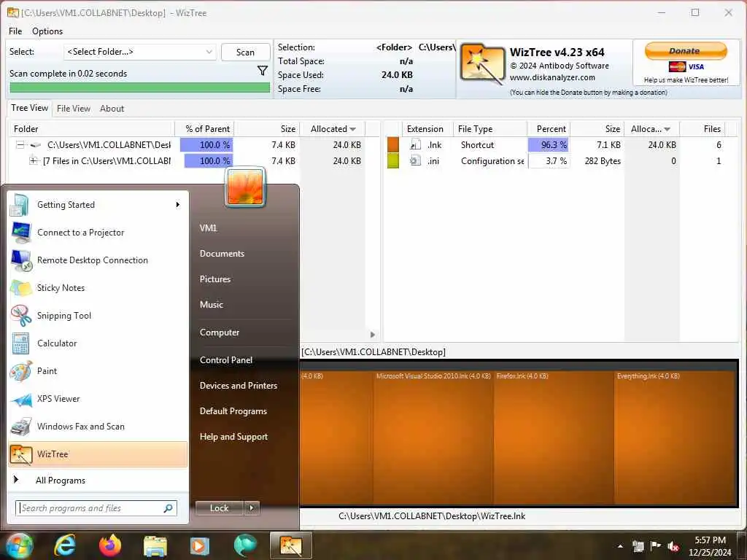Expand the 7 Files in folder node
This screenshot has width=747, height=560.
[34, 161]
